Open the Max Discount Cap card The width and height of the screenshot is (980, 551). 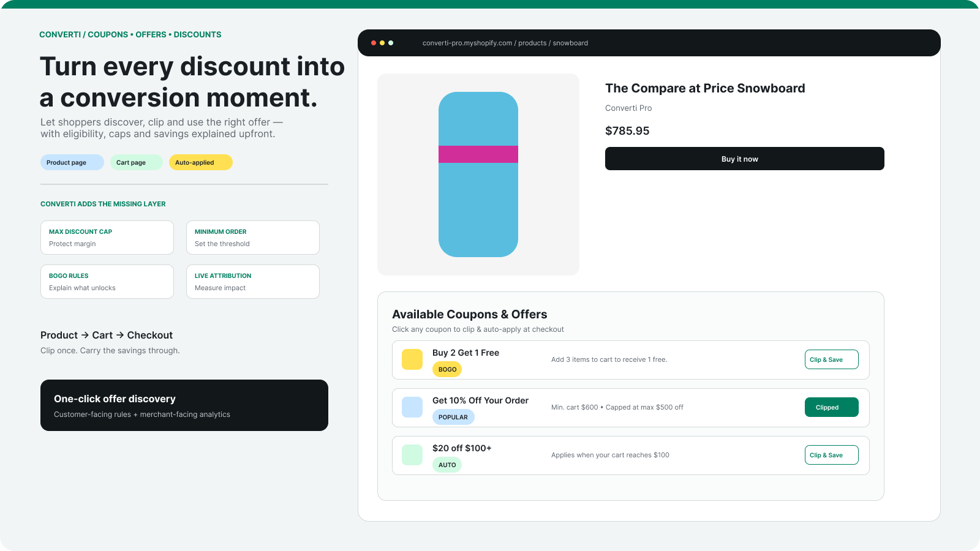(107, 238)
